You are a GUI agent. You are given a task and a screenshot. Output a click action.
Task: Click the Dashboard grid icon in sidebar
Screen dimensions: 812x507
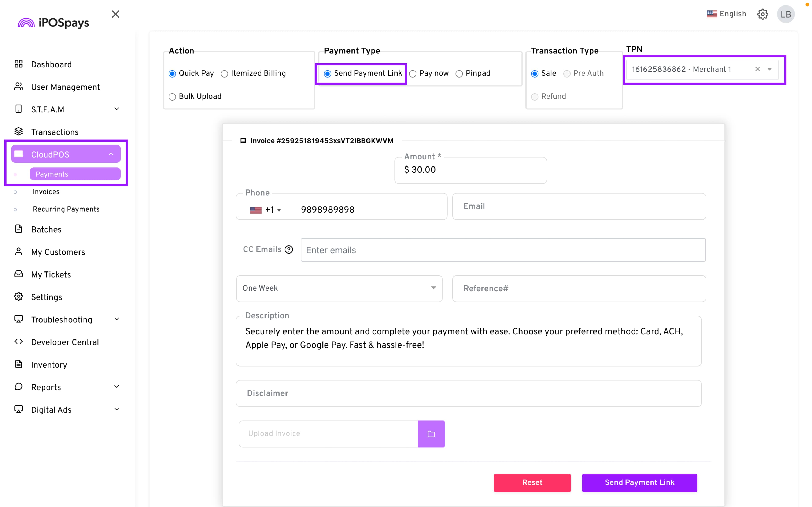(18, 64)
